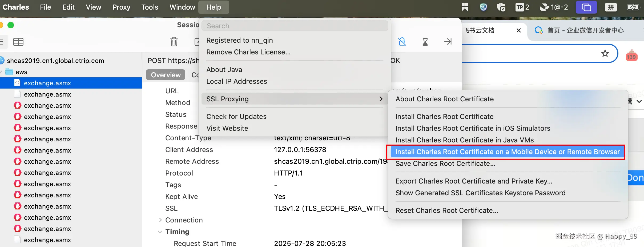Viewport: 644px width, 247px height.
Task: Click the bookmark star in browser address bar
Action: pos(605,53)
